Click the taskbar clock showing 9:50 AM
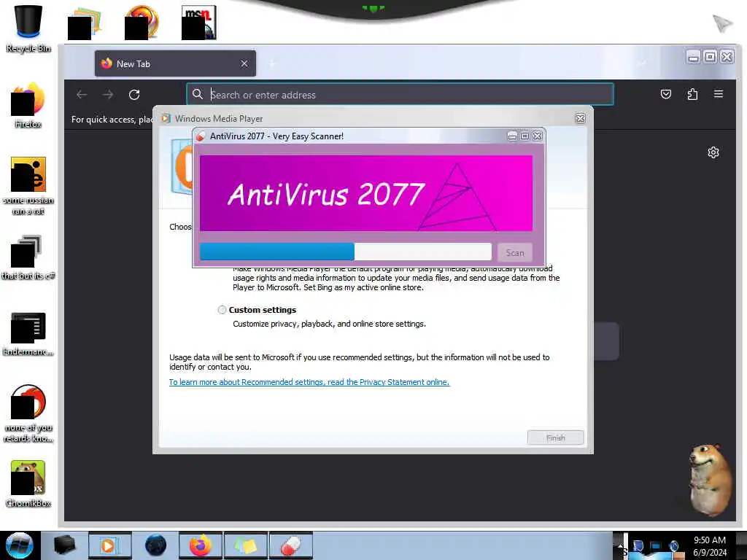Image resolution: width=747 pixels, height=560 pixels. coord(710,545)
